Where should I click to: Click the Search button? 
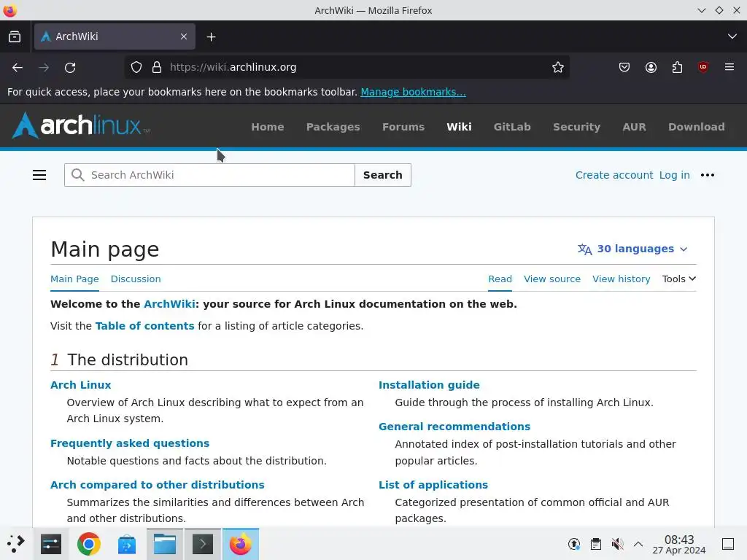coord(382,175)
